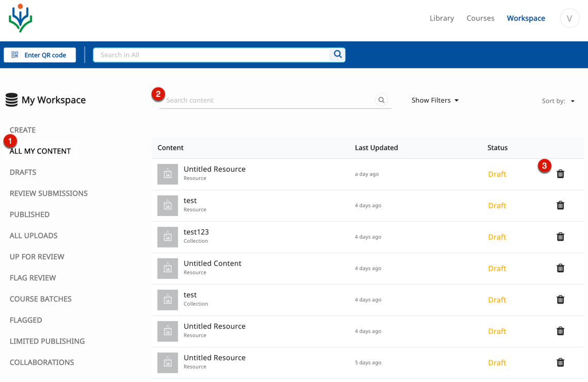Delete the first Untitled Resource row

560,174
